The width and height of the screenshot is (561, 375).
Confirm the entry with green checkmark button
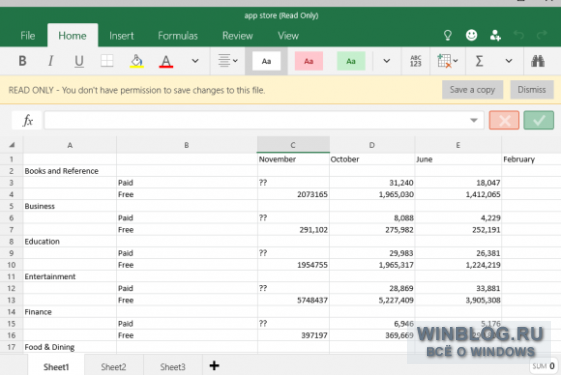pos(538,120)
